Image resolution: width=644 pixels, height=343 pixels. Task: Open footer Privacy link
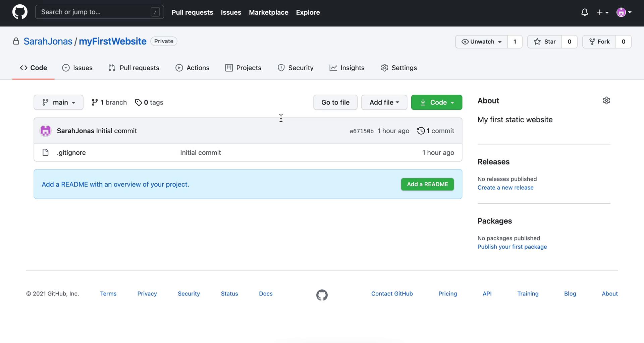(x=147, y=293)
